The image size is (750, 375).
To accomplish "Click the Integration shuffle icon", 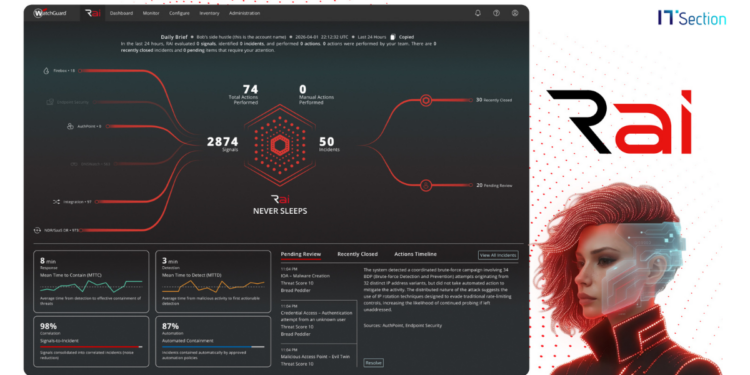I will click(55, 202).
